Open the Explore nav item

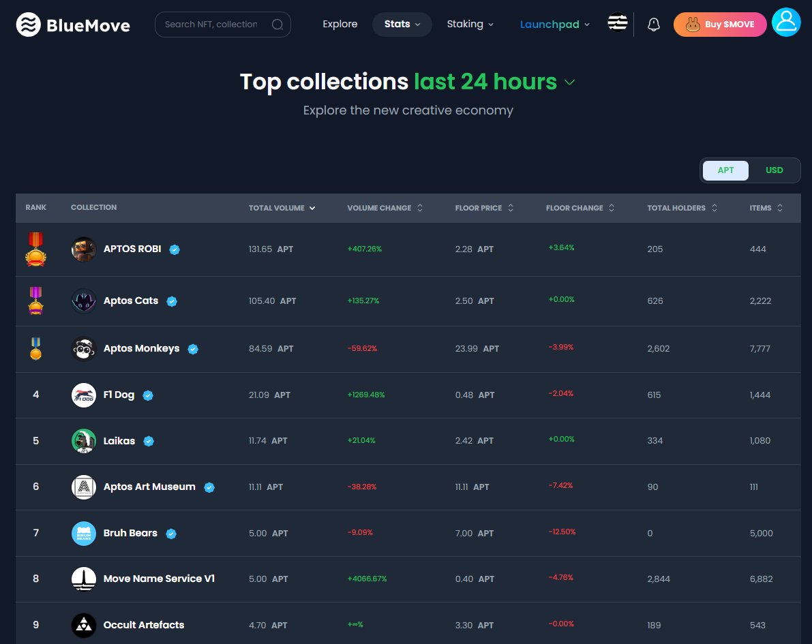tap(340, 25)
